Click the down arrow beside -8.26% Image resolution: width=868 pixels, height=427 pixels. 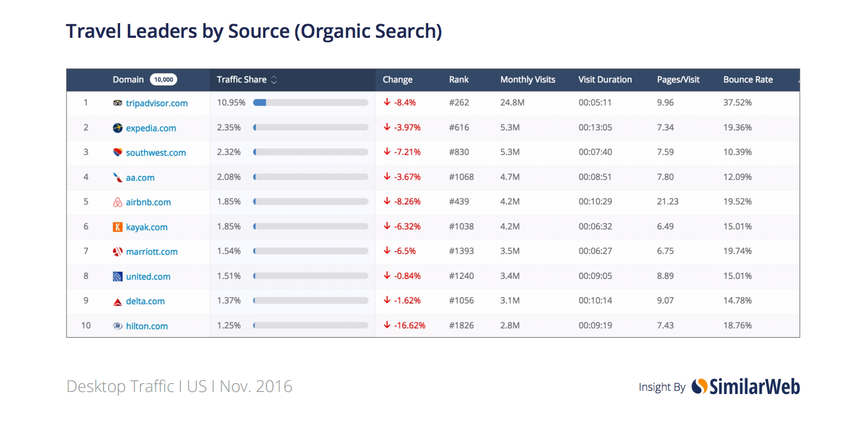387,201
